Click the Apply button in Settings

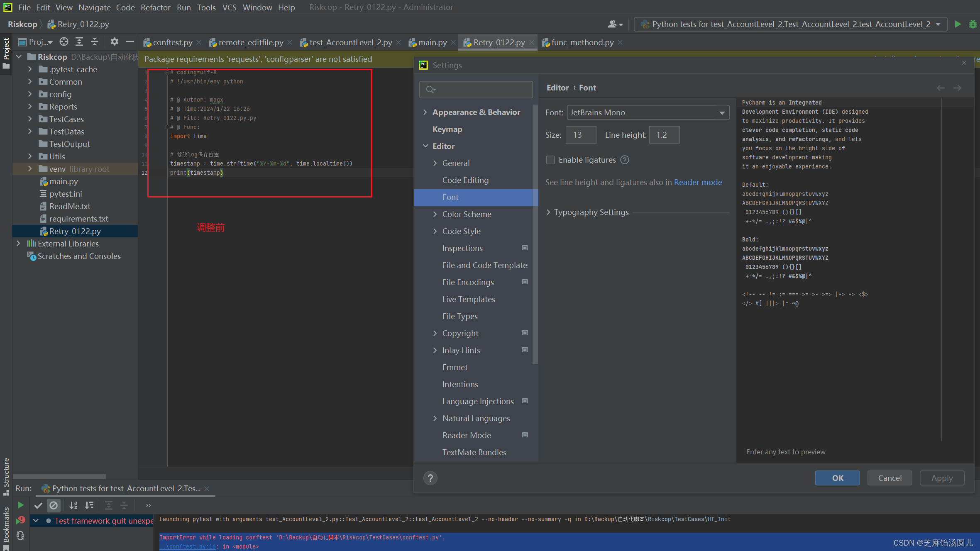pyautogui.click(x=942, y=478)
